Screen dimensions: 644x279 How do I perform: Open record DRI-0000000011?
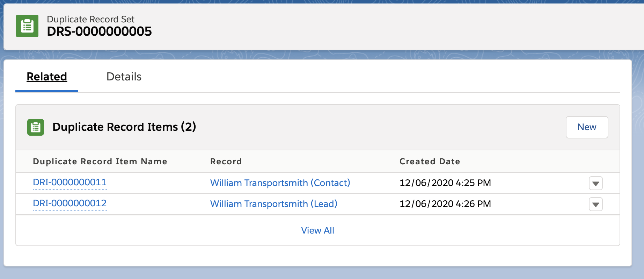(69, 183)
